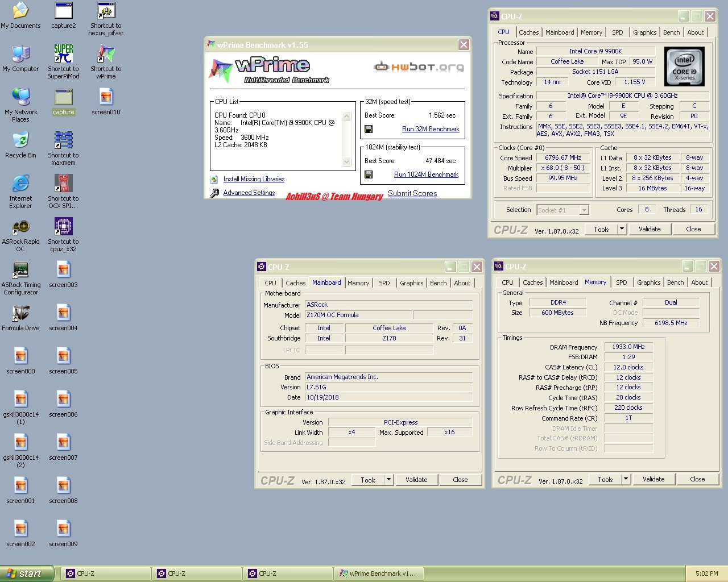
Task: Switch to wPrime Benchmark taskbar button
Action: point(379,573)
